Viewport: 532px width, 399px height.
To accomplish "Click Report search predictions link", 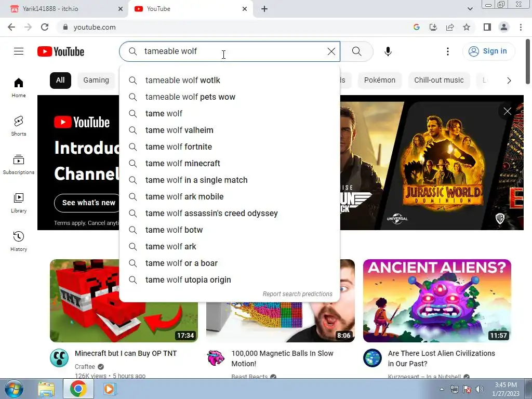I will (x=298, y=294).
